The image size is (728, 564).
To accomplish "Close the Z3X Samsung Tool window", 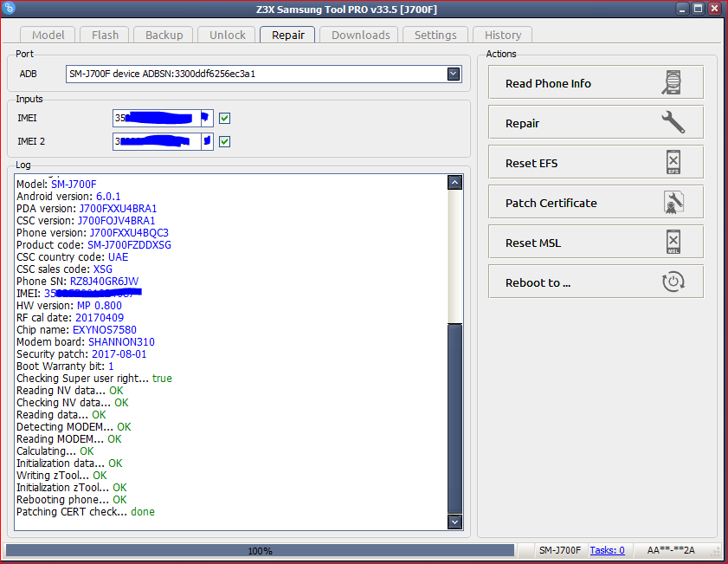I will pos(714,9).
